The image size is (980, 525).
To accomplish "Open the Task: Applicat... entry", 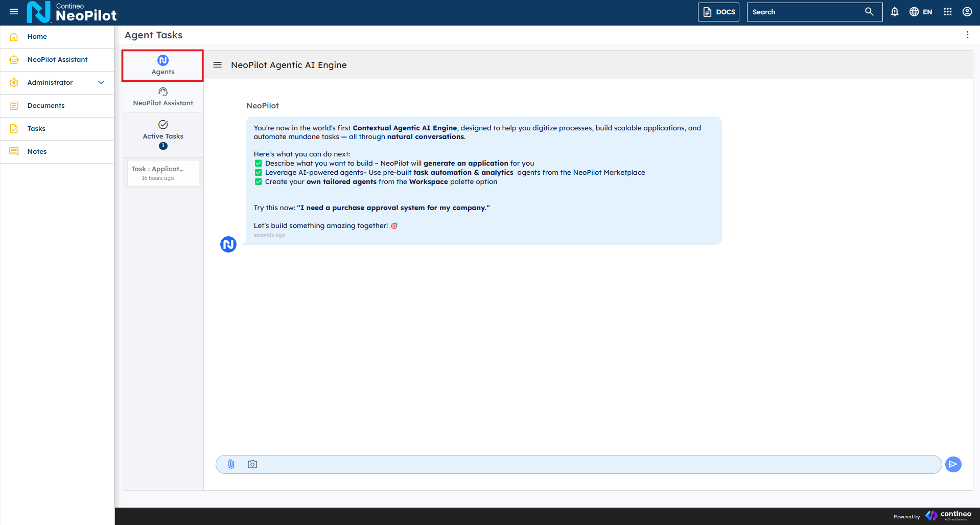I will (x=162, y=173).
